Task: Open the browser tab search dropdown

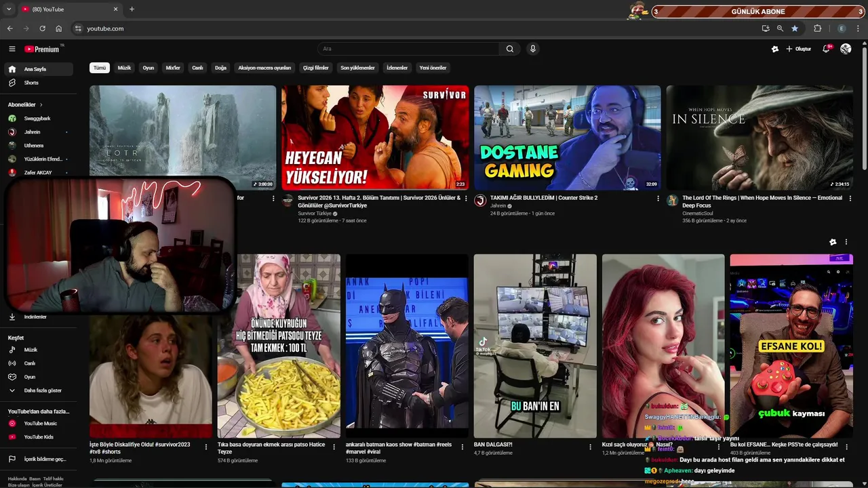Action: tap(9, 9)
